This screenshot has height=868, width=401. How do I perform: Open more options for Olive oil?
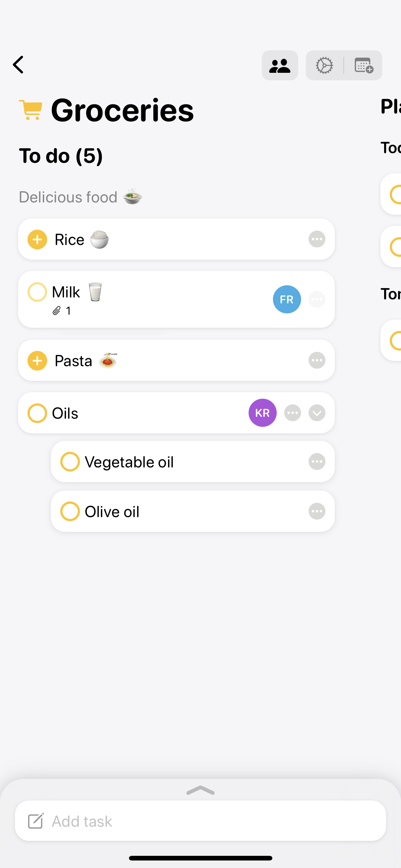pyautogui.click(x=316, y=511)
